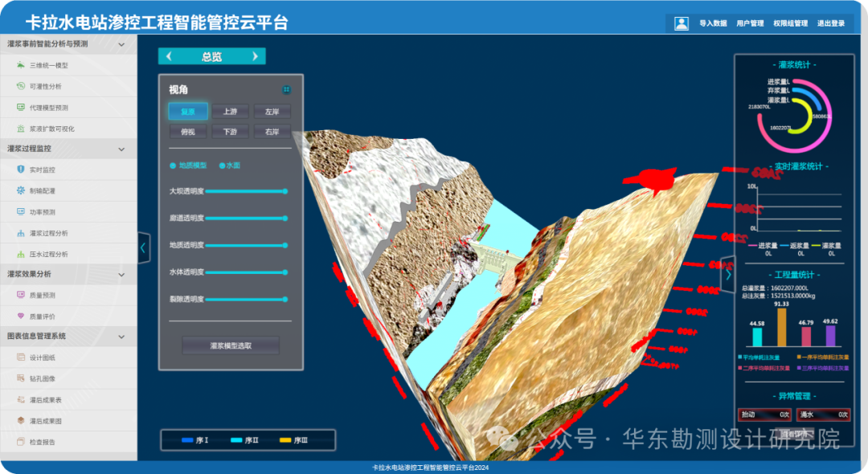The width and height of the screenshot is (868, 474).
Task: Toggle the 地质模型 radio option
Action: tap(173, 165)
